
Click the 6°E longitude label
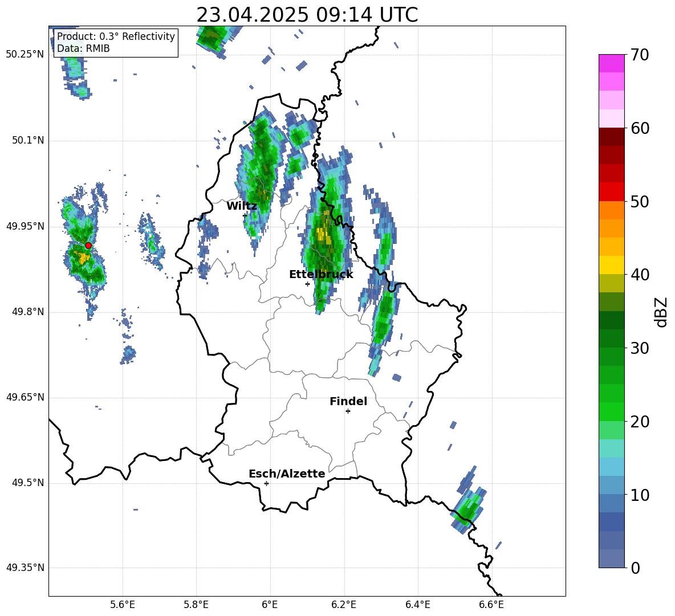[270, 605]
